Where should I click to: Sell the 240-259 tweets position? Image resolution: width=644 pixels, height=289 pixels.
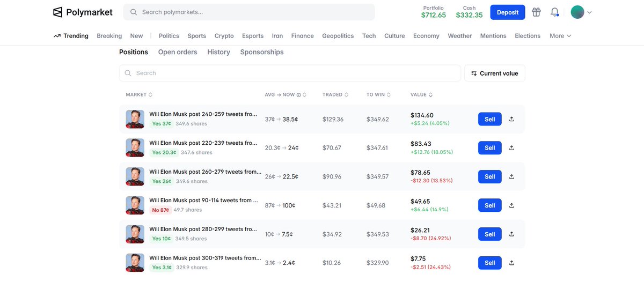[x=490, y=119]
